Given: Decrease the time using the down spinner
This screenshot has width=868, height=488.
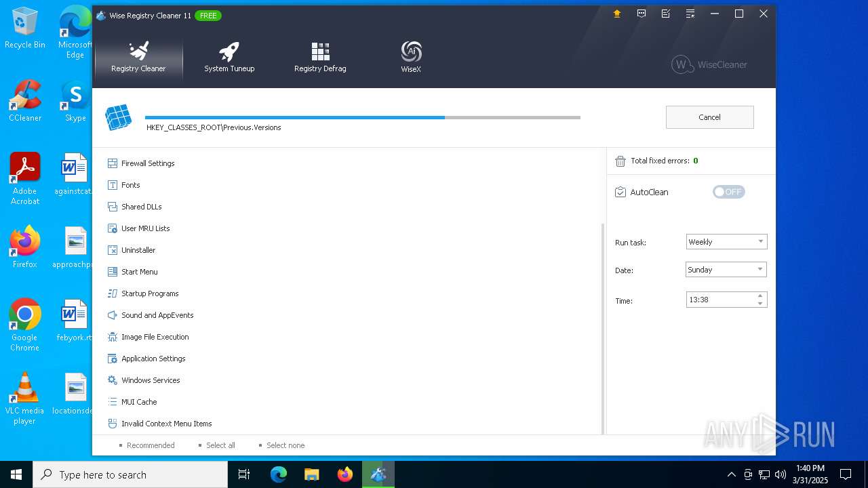Looking at the screenshot, I should point(760,304).
